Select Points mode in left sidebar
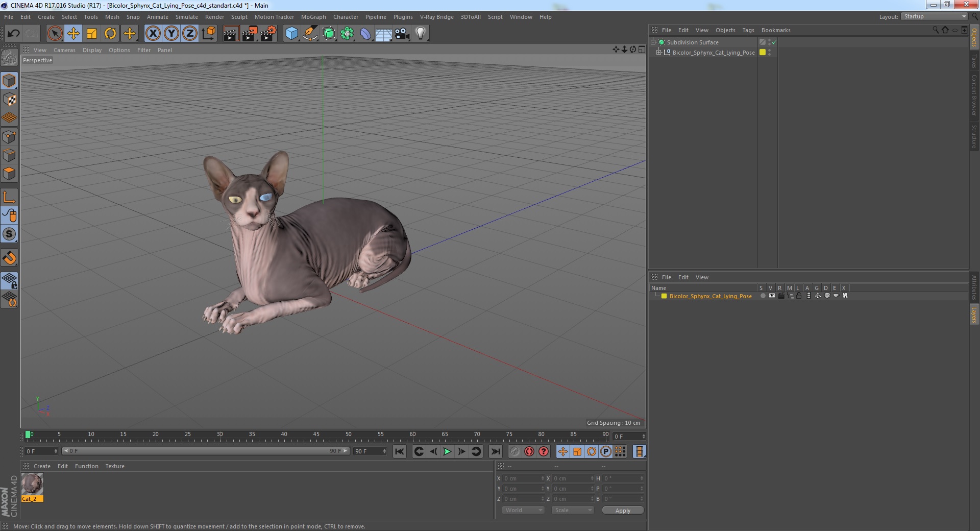Viewport: 980px width, 531px height. pos(9,137)
